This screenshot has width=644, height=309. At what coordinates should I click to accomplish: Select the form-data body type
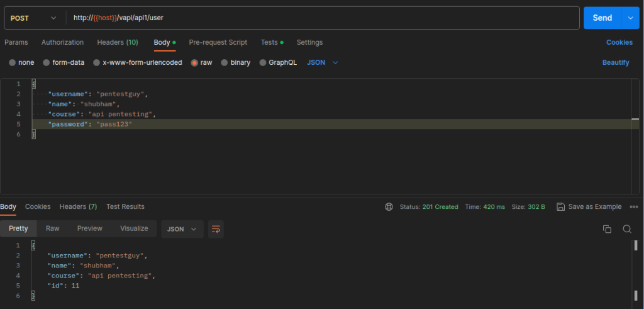[64, 62]
